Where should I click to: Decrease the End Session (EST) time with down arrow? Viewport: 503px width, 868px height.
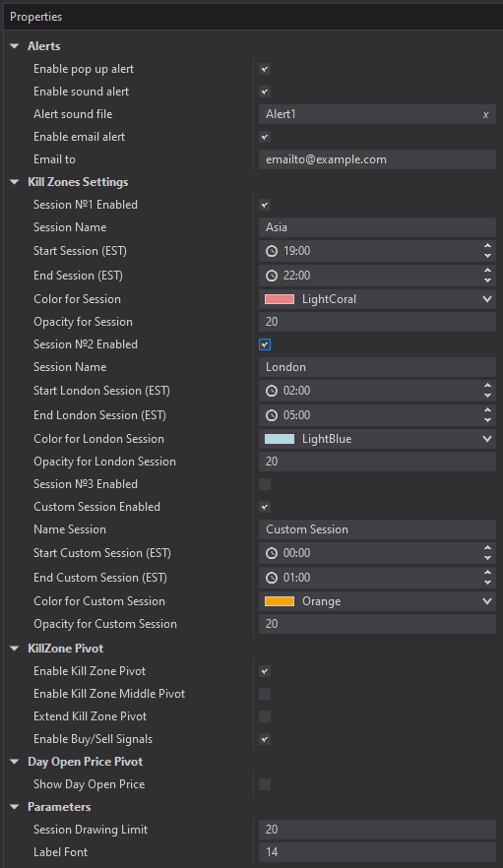pyautogui.click(x=487, y=280)
